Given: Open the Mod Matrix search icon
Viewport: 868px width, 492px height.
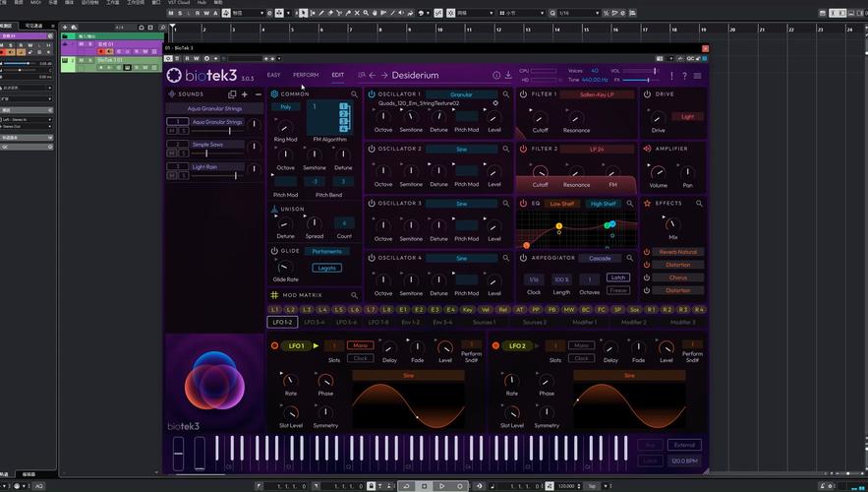Looking at the screenshot, I should click(x=354, y=295).
